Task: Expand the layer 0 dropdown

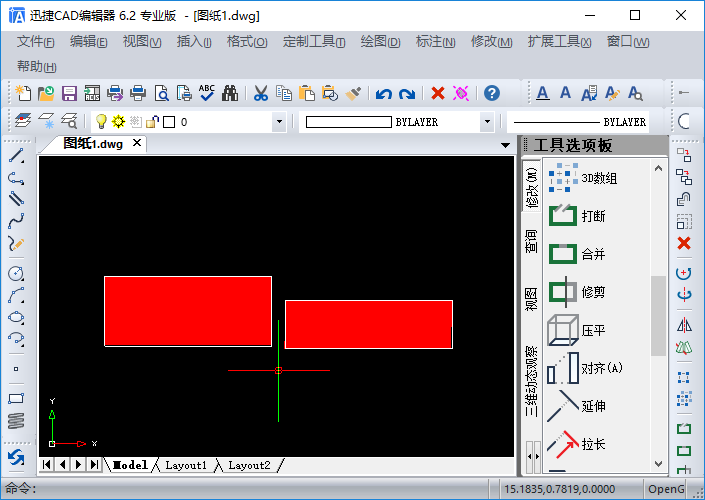Action: click(x=279, y=122)
